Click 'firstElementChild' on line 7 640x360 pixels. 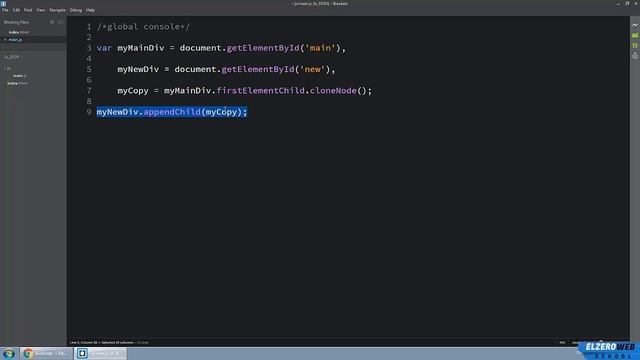(260, 90)
